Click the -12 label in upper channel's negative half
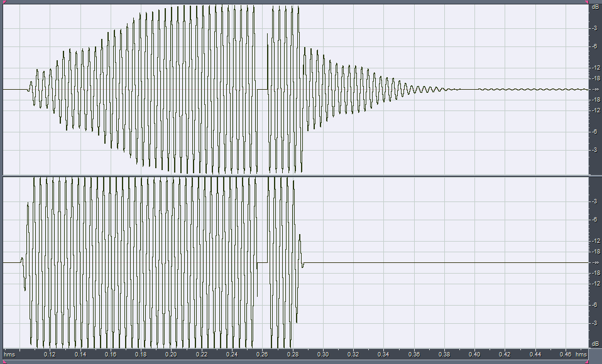The height and width of the screenshot is (364, 602). [596, 110]
